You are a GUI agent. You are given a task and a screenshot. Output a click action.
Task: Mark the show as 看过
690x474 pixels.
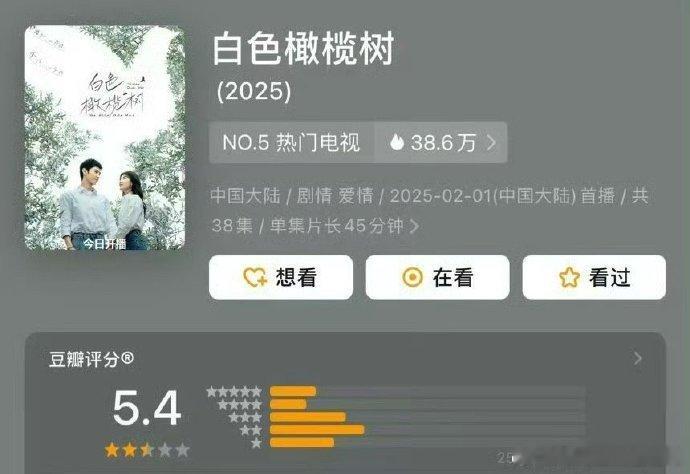[x=594, y=277]
